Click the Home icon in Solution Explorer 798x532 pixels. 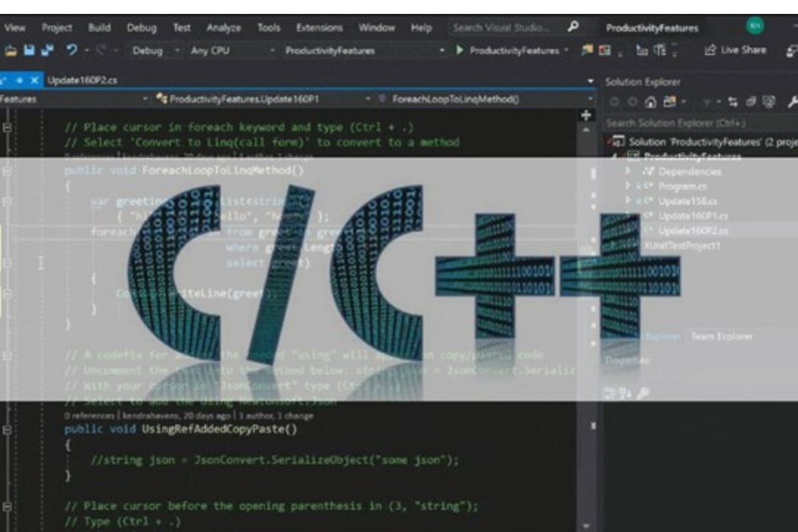[650, 102]
